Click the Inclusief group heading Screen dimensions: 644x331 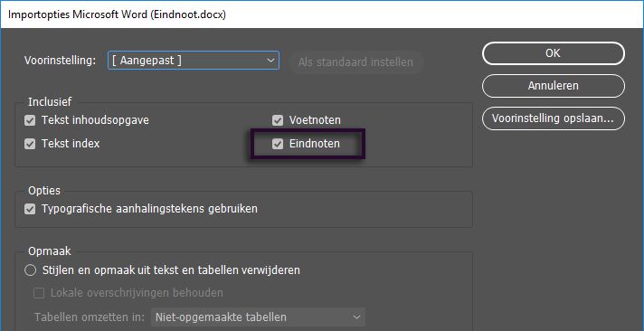[x=50, y=101]
